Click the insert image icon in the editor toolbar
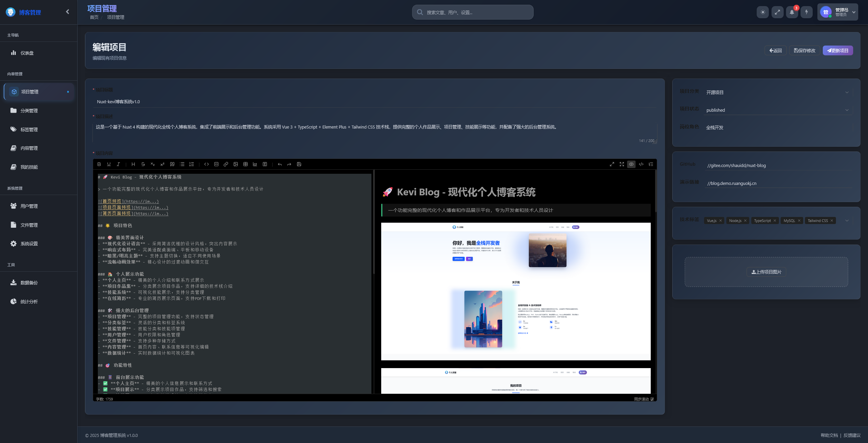This screenshot has height=443, width=868. tap(236, 164)
